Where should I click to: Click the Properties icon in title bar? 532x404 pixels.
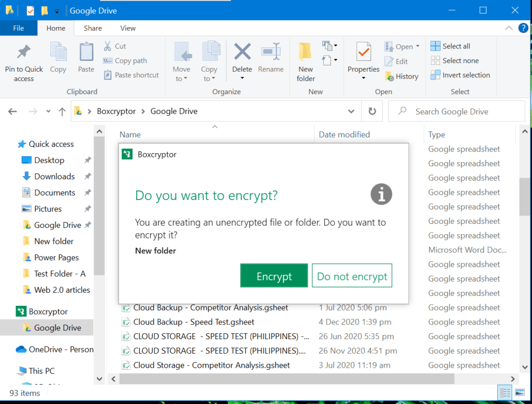(30, 11)
